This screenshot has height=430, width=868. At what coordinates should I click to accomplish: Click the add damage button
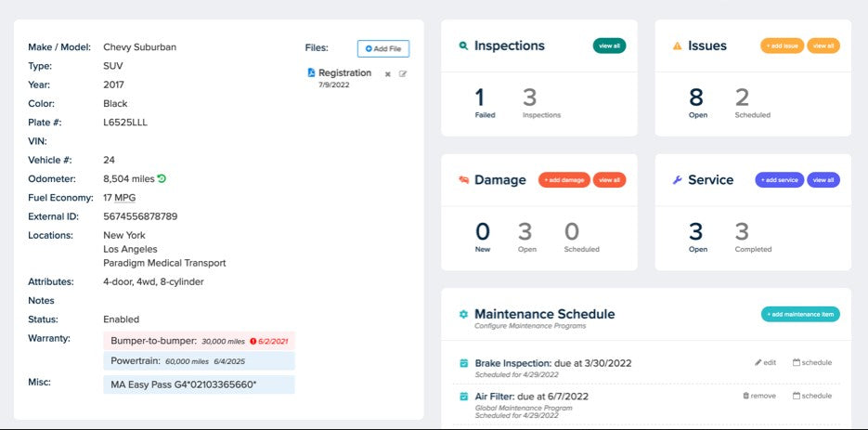click(x=564, y=180)
